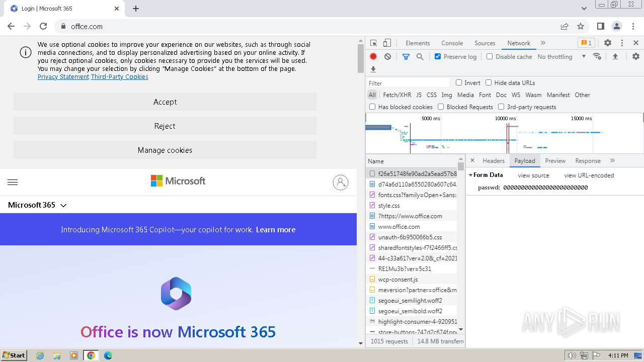Click view URL-encoded link
The width and height of the screenshot is (644, 362).
[589, 175]
